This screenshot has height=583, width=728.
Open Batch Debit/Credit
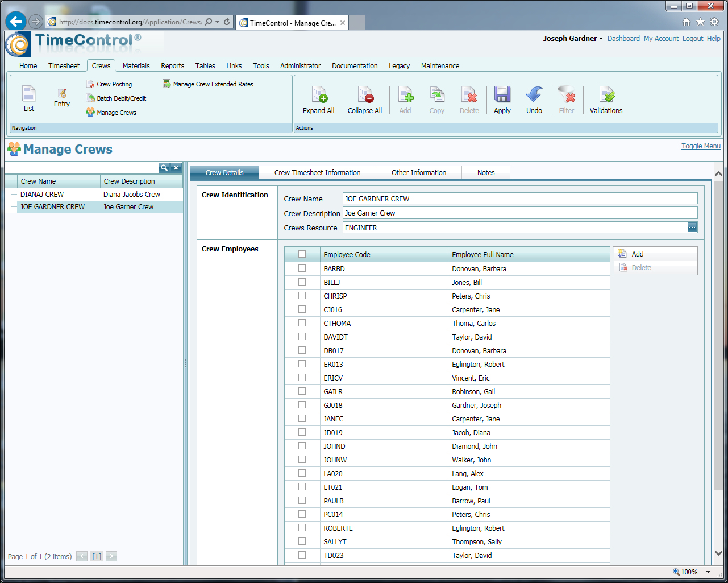116,98
